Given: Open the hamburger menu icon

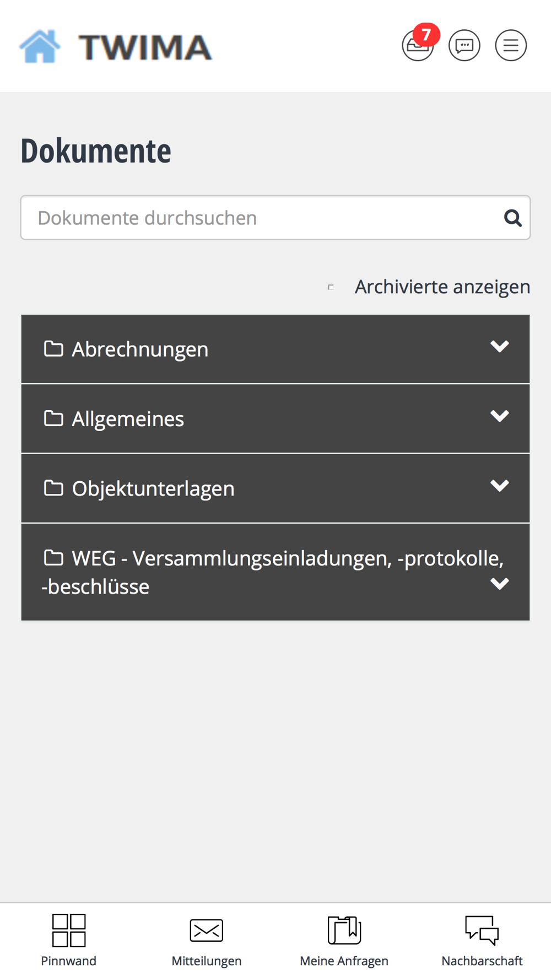Looking at the screenshot, I should tap(511, 45).
